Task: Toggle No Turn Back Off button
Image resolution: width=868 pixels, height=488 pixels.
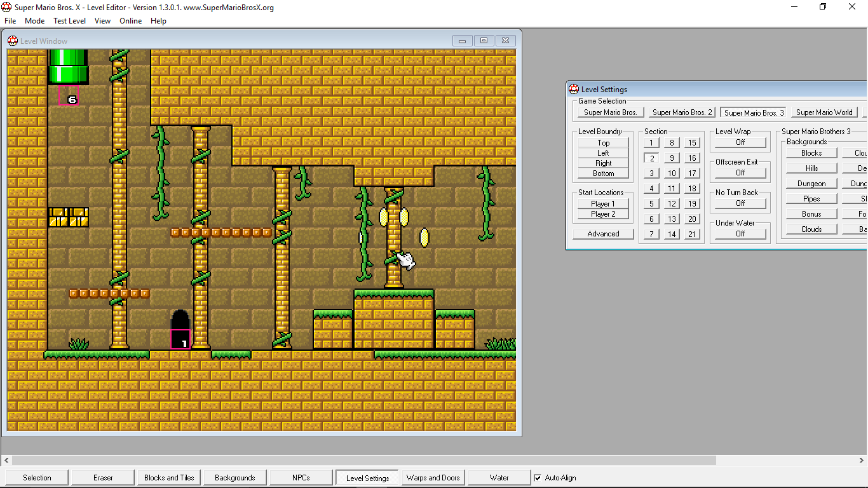Action: (740, 203)
